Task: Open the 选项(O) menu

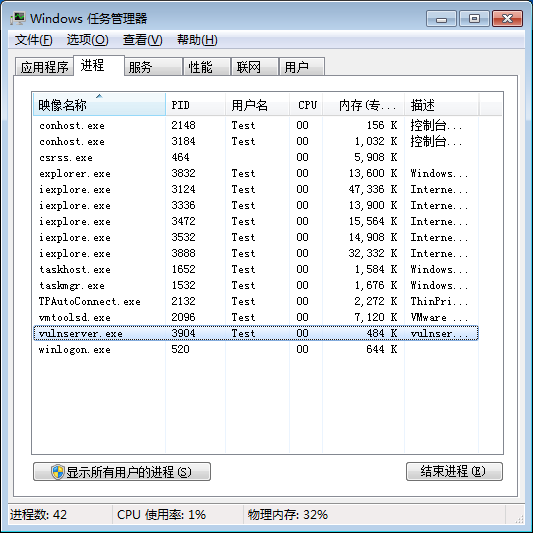Action: (87, 40)
